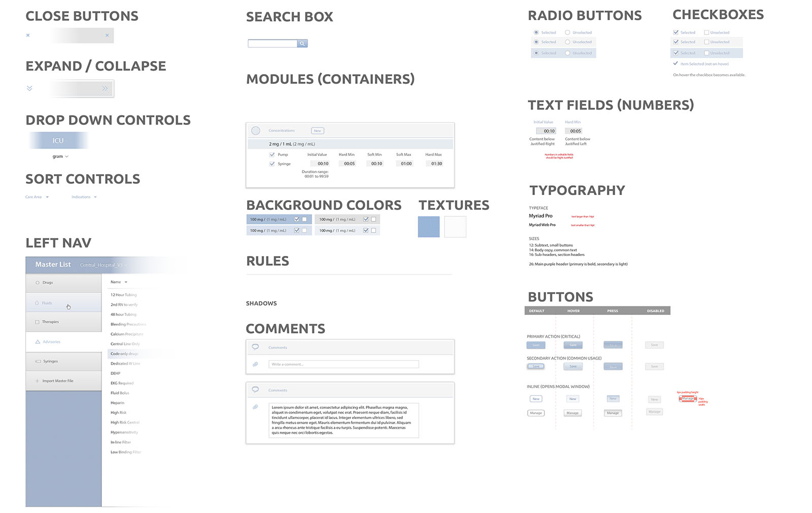Click the Fluids droplet icon
The width and height of the screenshot is (812, 513).
point(37,302)
